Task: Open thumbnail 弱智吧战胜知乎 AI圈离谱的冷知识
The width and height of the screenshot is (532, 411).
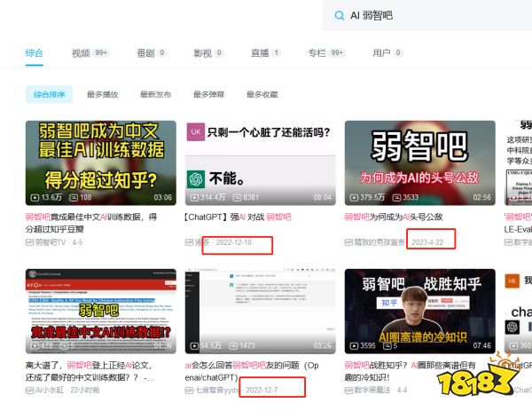Action: click(420, 312)
